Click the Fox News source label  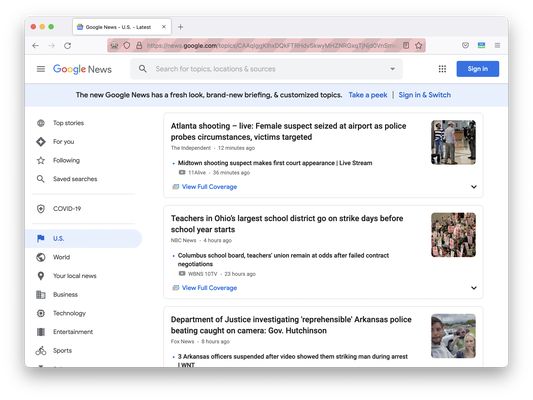(x=183, y=342)
